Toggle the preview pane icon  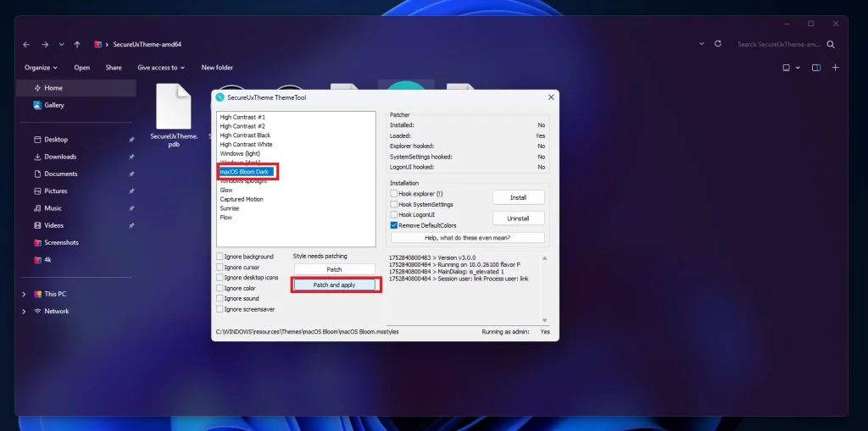point(816,68)
